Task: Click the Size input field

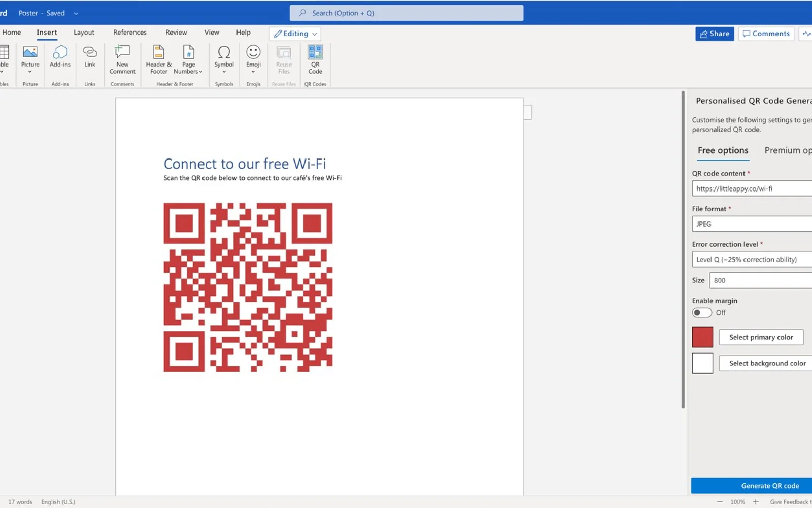Action: point(761,280)
